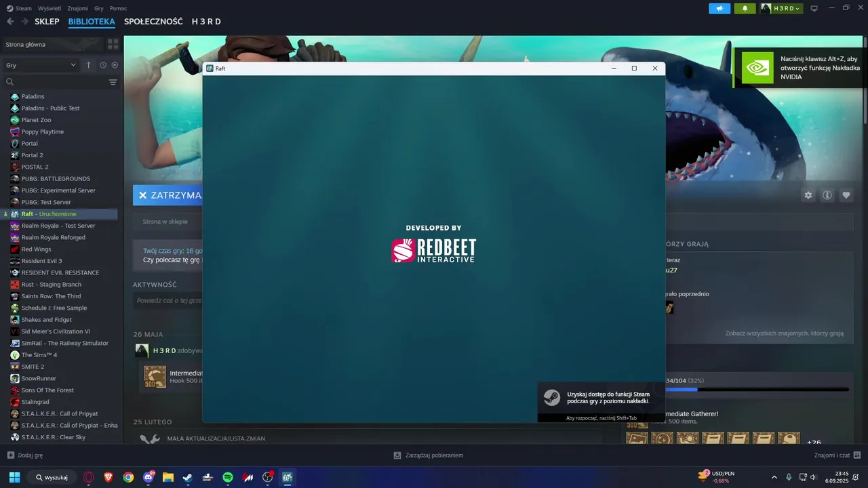Open the Wyświetl menu
This screenshot has height=488, width=868.
point(50,8)
